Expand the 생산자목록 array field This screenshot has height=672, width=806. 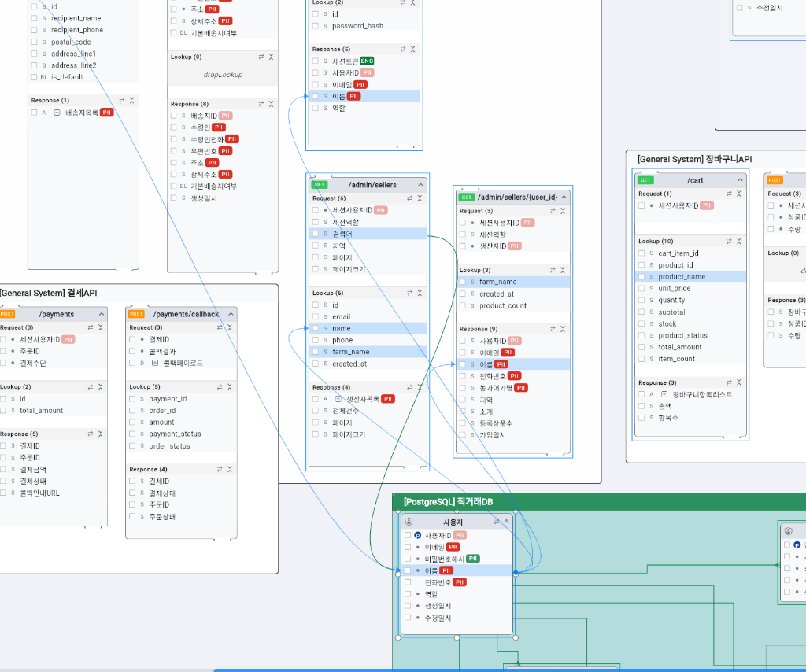click(338, 399)
